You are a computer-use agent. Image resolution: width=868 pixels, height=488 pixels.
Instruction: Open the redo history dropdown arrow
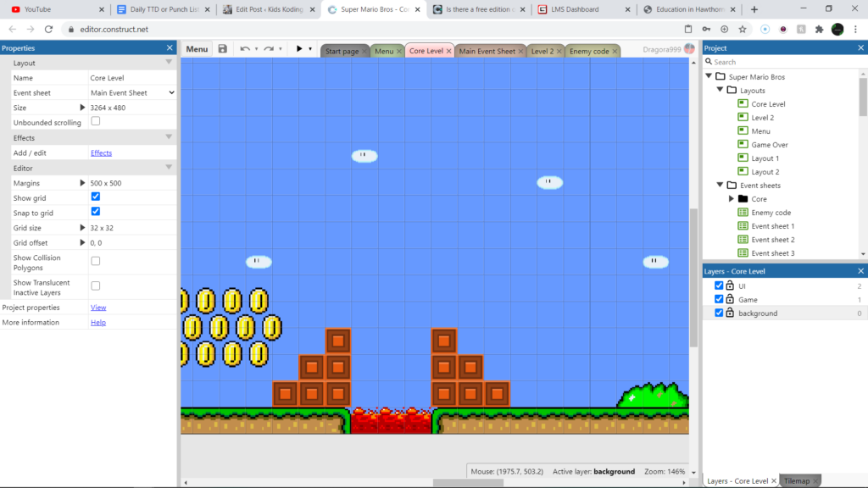281,49
